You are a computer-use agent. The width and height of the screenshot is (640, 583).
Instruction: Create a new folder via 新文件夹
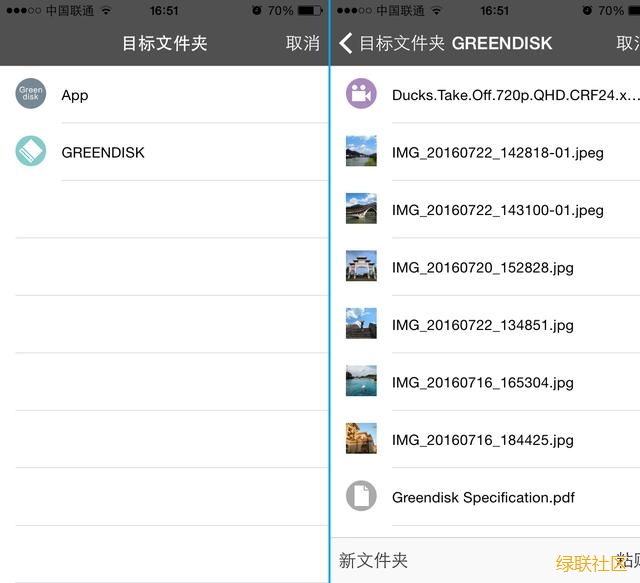click(x=373, y=560)
